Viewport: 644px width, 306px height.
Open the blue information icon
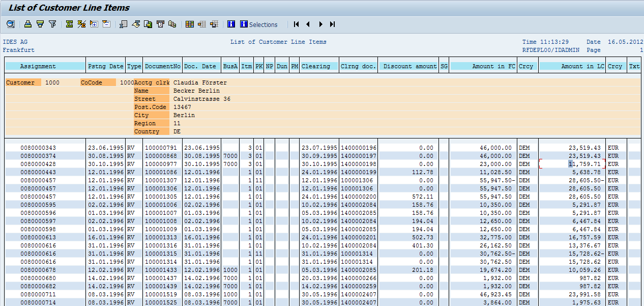[x=230, y=24]
